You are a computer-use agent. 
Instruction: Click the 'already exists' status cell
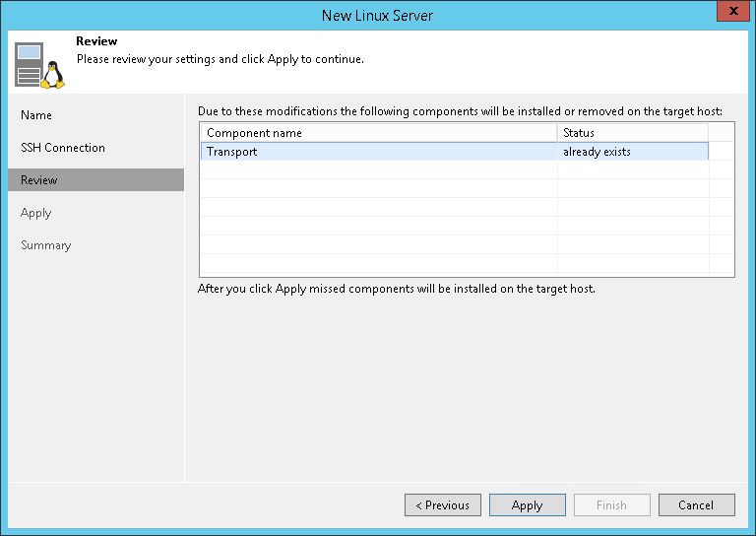point(597,152)
